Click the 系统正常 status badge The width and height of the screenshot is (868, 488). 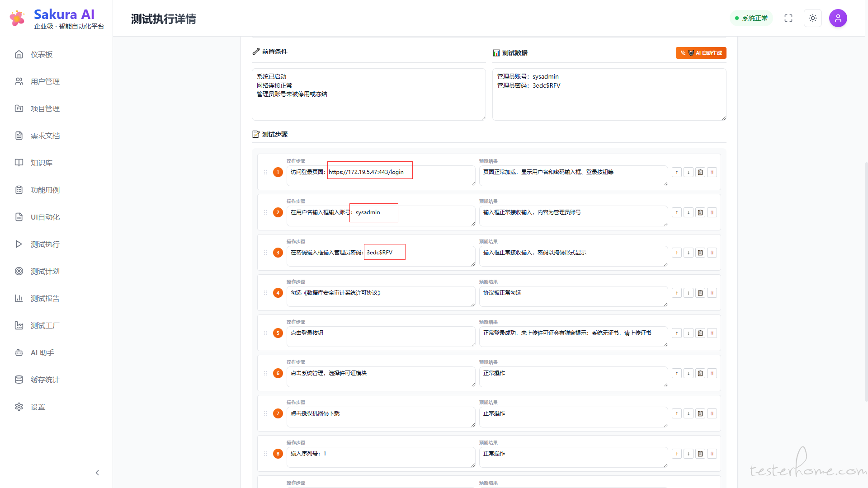coord(751,18)
